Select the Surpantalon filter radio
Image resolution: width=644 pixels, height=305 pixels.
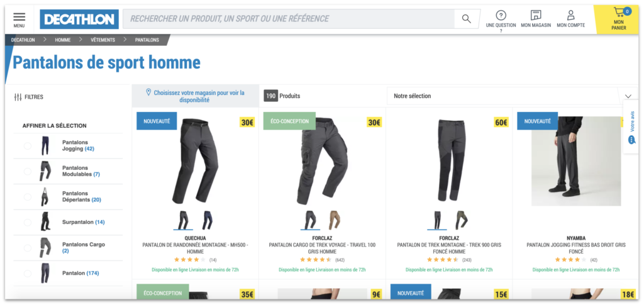click(x=28, y=223)
